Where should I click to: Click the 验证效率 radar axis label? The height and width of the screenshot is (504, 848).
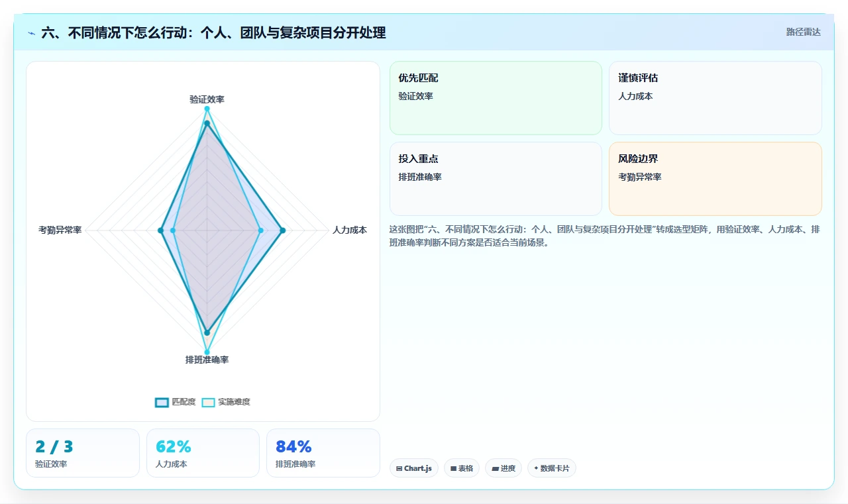(x=207, y=99)
